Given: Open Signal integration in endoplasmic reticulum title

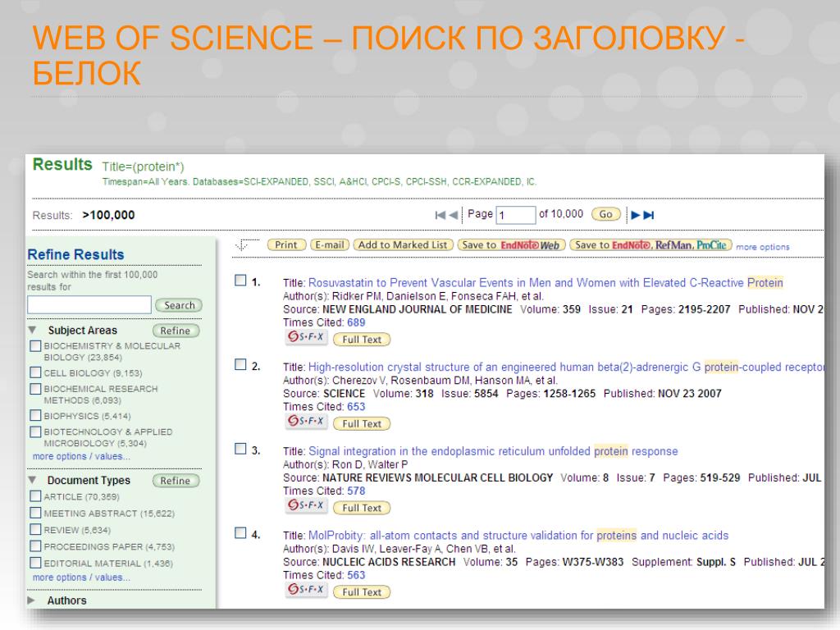Looking at the screenshot, I should pos(493,451).
